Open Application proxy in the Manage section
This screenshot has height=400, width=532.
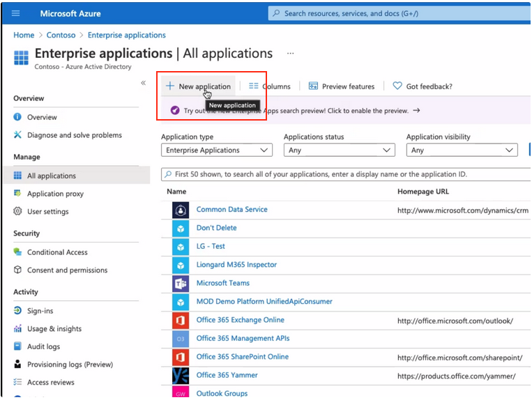(x=55, y=194)
